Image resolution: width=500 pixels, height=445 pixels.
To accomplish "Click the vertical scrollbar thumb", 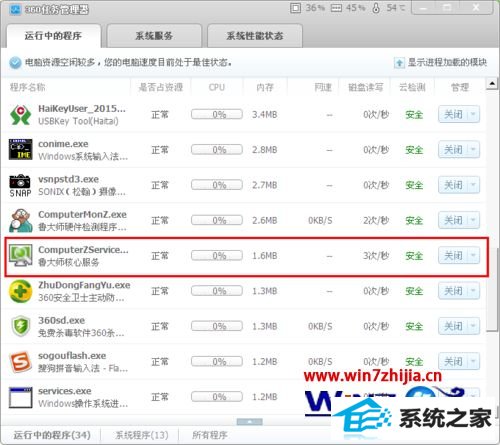I will 492,289.
